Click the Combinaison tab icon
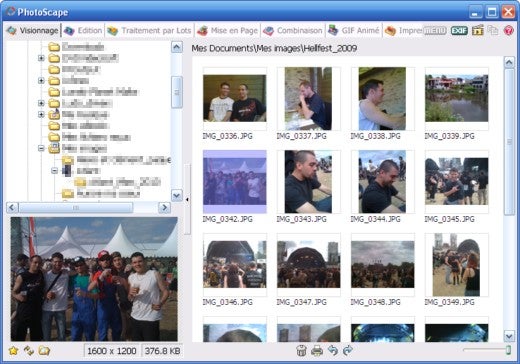This screenshot has height=364, width=520. point(268,31)
